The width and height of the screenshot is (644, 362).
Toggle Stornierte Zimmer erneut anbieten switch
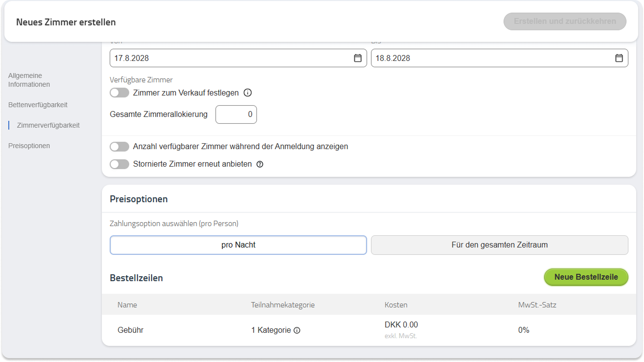tap(119, 164)
